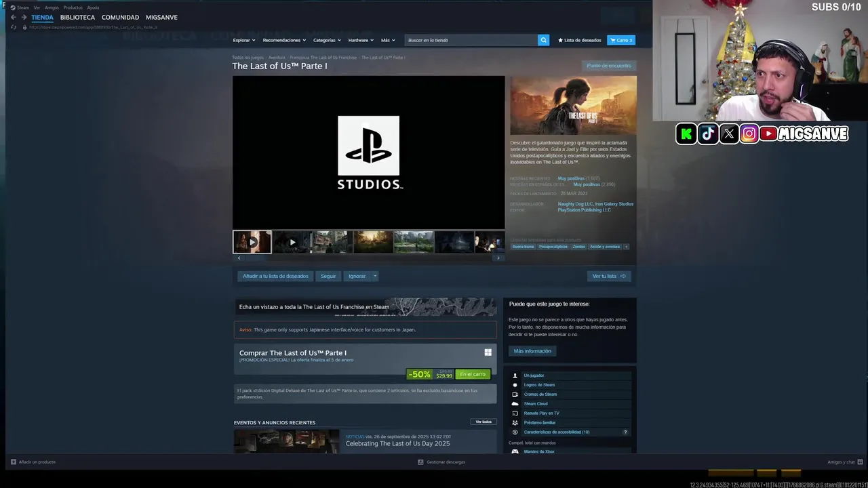Click the question mark help icon beside accessibility

[625, 432]
